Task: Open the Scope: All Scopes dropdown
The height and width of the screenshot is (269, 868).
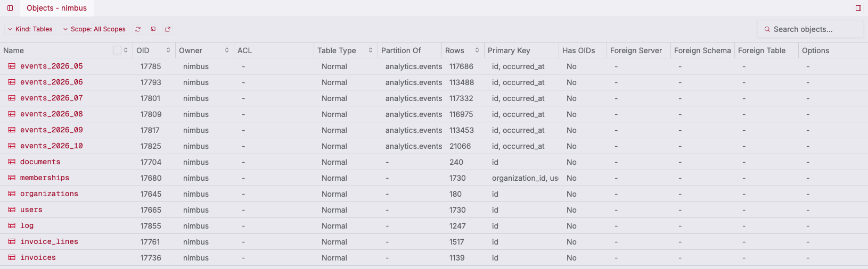Action: point(94,29)
